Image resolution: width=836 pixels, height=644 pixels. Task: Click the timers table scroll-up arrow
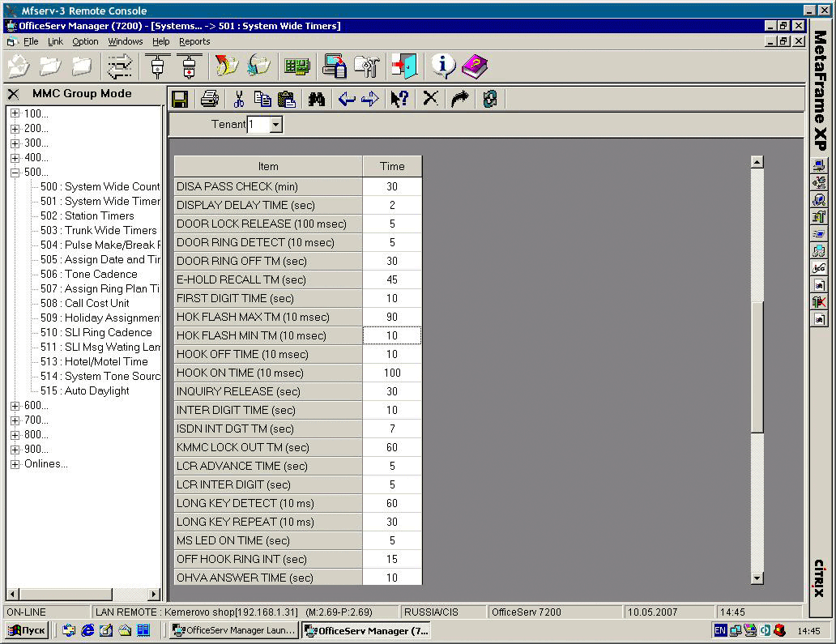757,161
